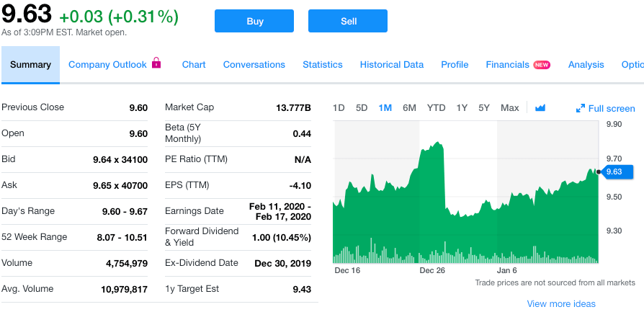Click the NEW badge next to Financials
The height and width of the screenshot is (312, 644).
tap(542, 65)
